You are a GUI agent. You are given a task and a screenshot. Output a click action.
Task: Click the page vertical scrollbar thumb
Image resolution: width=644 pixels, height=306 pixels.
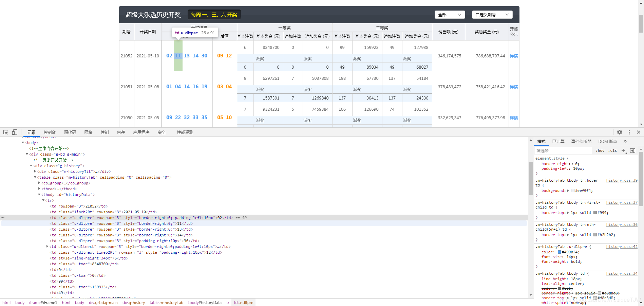point(641,23)
